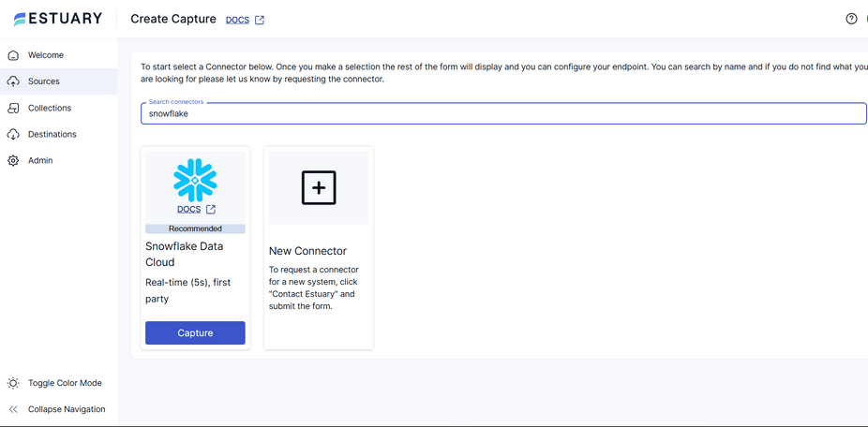Click the Sources cloud upload icon

[x=13, y=81]
